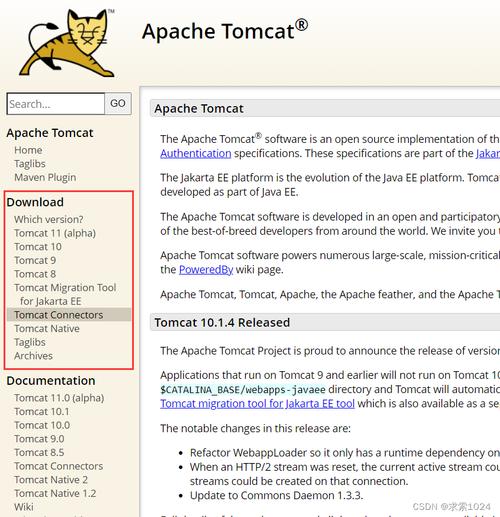This screenshot has height=517, width=500.
Task: Click the Apache Tomcat page title
Action: click(225, 31)
